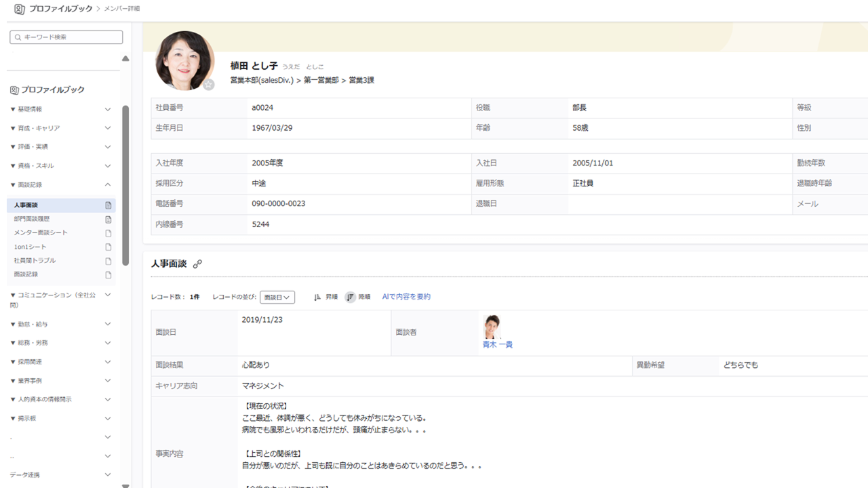868x488 pixels.
Task: Enable 降順 descending sort
Action: pos(359,297)
